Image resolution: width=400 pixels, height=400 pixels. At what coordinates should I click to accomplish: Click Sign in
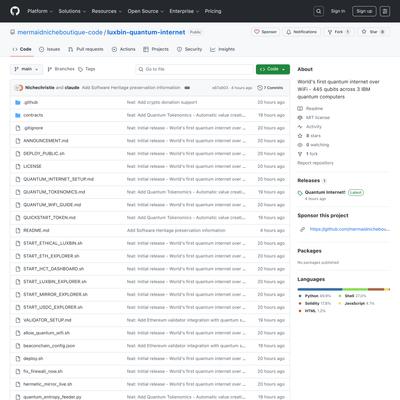tap(338, 11)
